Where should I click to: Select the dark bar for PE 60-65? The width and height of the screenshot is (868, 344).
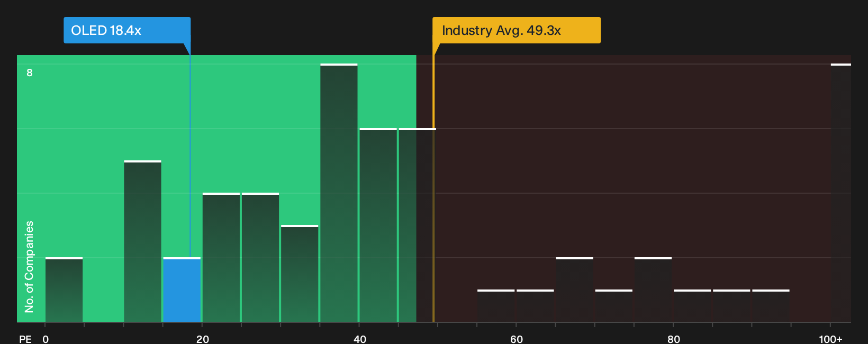(x=535, y=306)
